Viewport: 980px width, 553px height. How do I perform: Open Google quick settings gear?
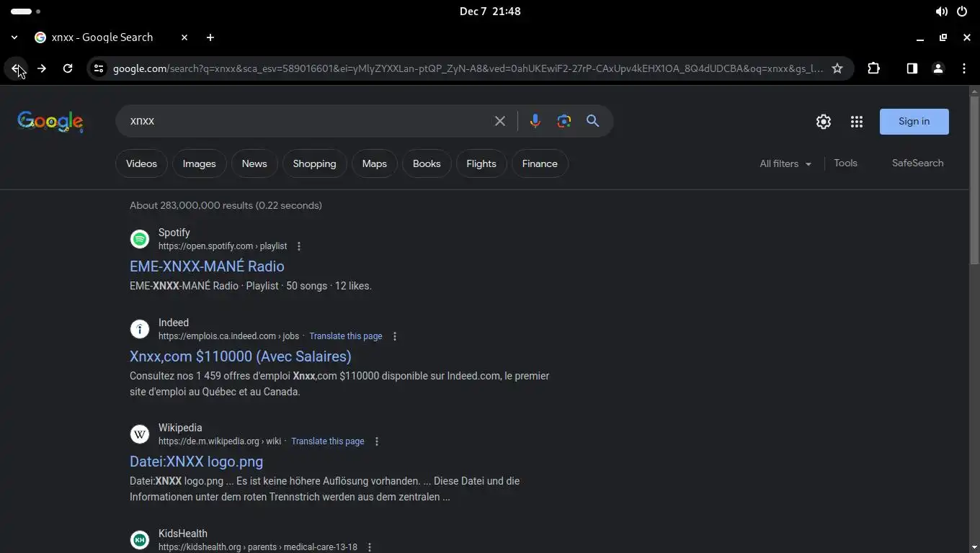pos(824,122)
